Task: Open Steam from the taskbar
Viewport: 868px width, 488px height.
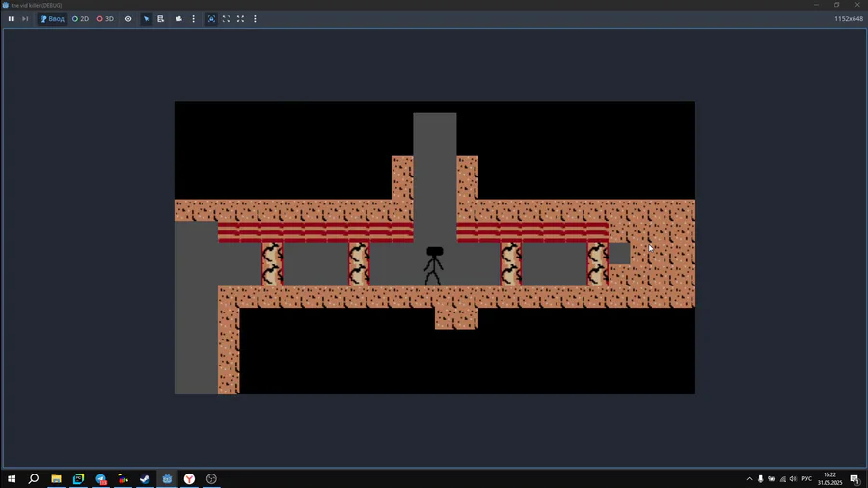Action: click(x=145, y=478)
